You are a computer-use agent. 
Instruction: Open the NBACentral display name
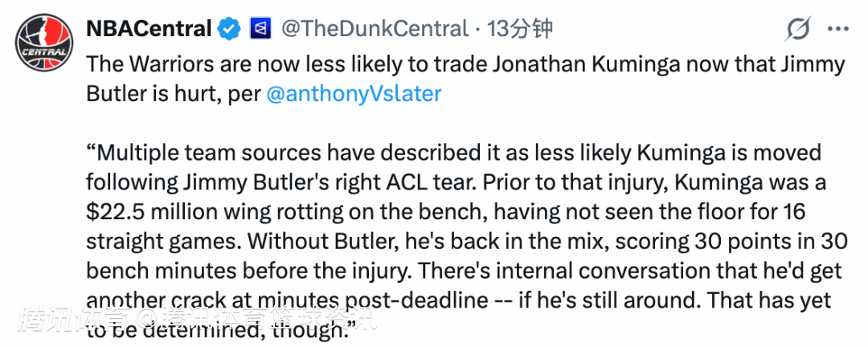(149, 30)
